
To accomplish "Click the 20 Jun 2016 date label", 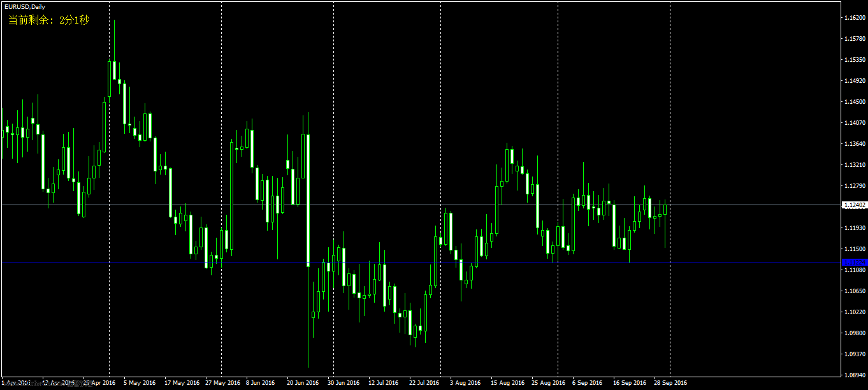I will [x=303, y=384].
